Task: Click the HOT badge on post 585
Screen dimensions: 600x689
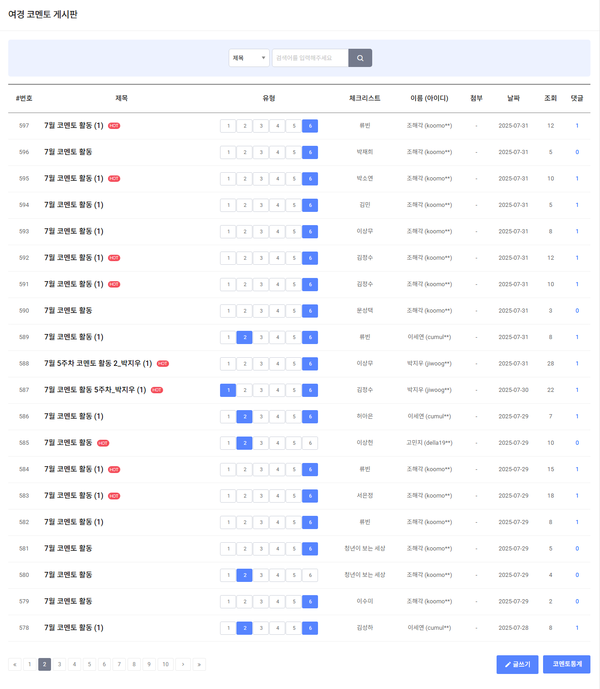Action: (103, 443)
